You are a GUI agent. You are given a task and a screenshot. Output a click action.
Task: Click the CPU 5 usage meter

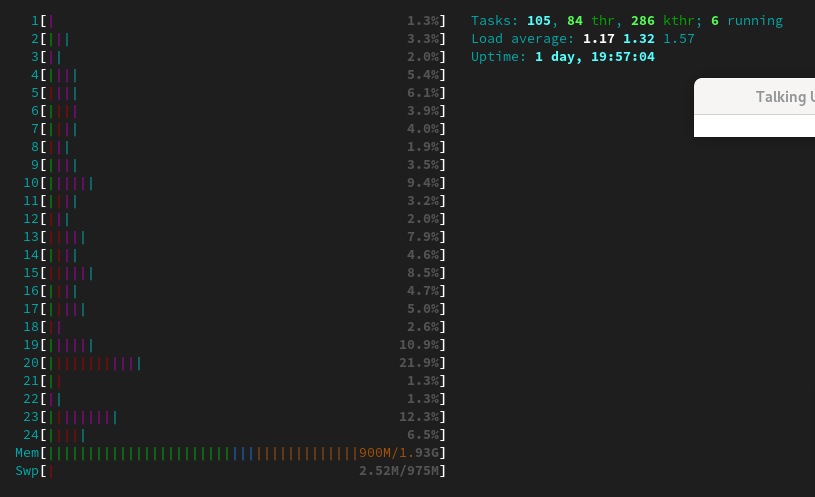[x=240, y=93]
